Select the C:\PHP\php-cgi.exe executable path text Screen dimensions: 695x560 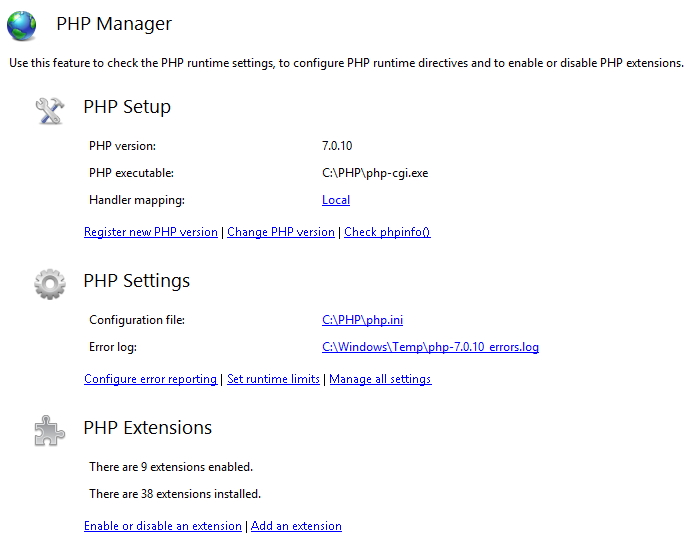coord(375,173)
